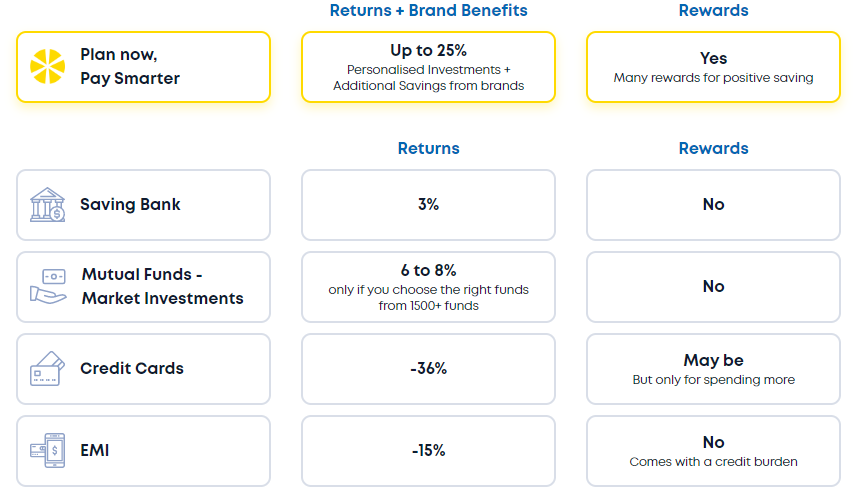
Task: Click the EMI phone payment icon
Action: click(48, 450)
